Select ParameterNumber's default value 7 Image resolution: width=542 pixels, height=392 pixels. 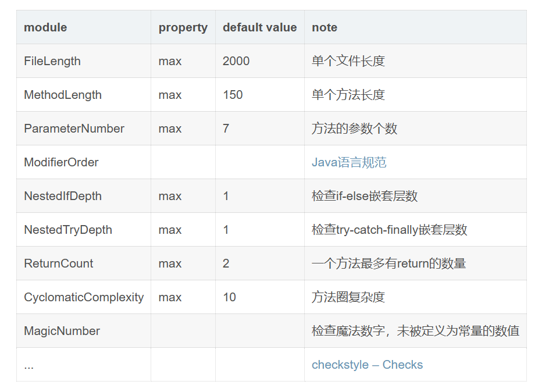pyautogui.click(x=226, y=129)
